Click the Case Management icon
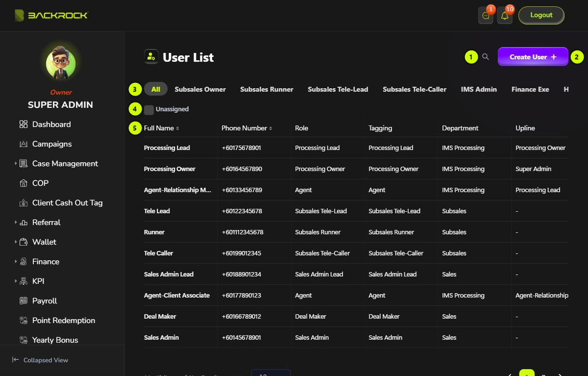 coord(24,164)
